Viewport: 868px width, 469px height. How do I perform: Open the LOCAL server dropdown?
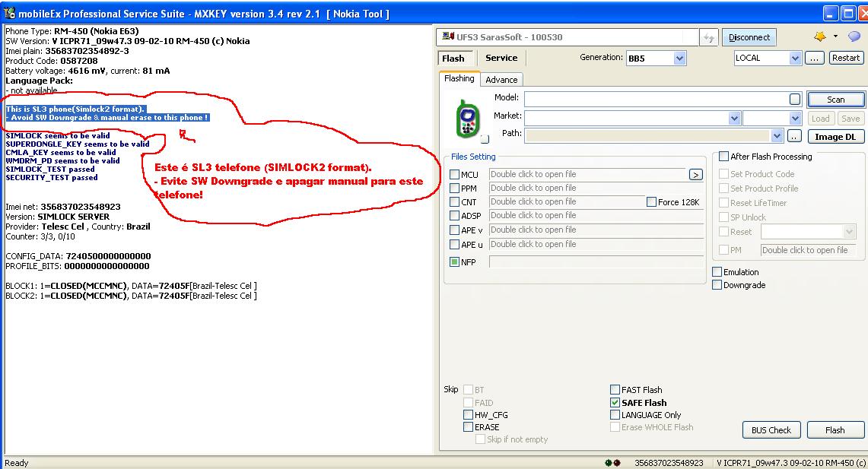point(796,58)
